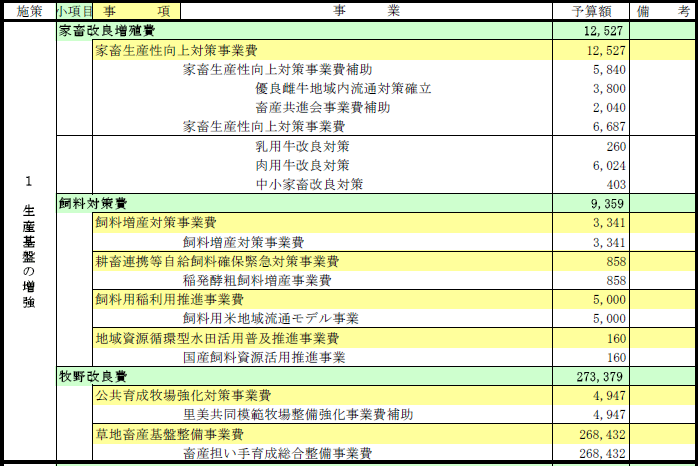The width and height of the screenshot is (698, 466).
Task: Click 畜産共進会事業費補助 entry
Action: [x=323, y=107]
